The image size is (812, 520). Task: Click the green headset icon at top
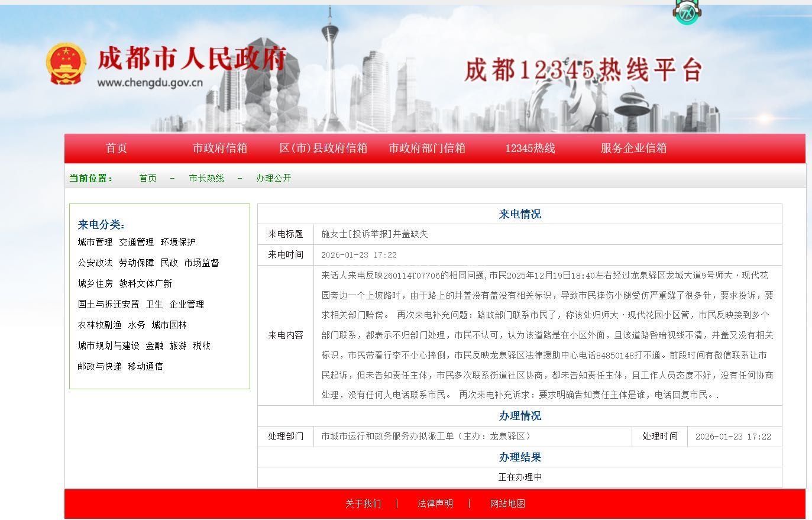pyautogui.click(x=687, y=12)
